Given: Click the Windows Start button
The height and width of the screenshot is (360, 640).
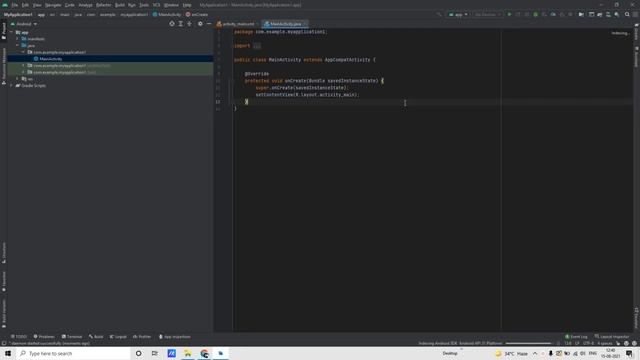Looking at the screenshot, I should (8, 353).
